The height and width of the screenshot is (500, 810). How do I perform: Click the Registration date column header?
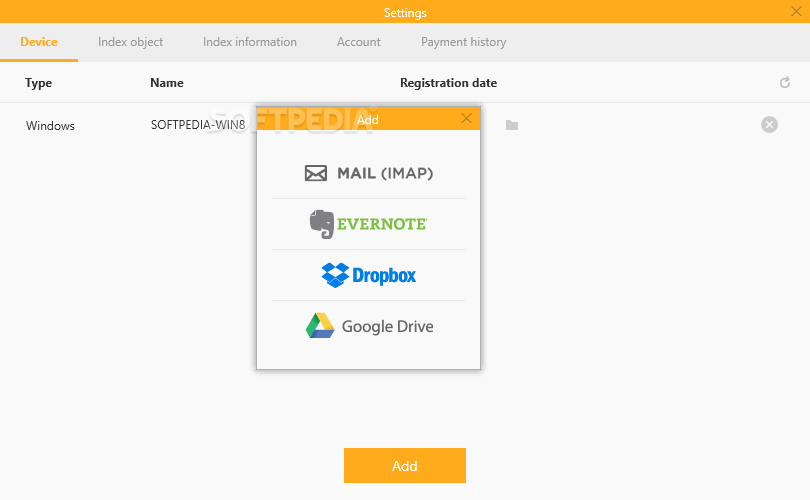(x=448, y=83)
